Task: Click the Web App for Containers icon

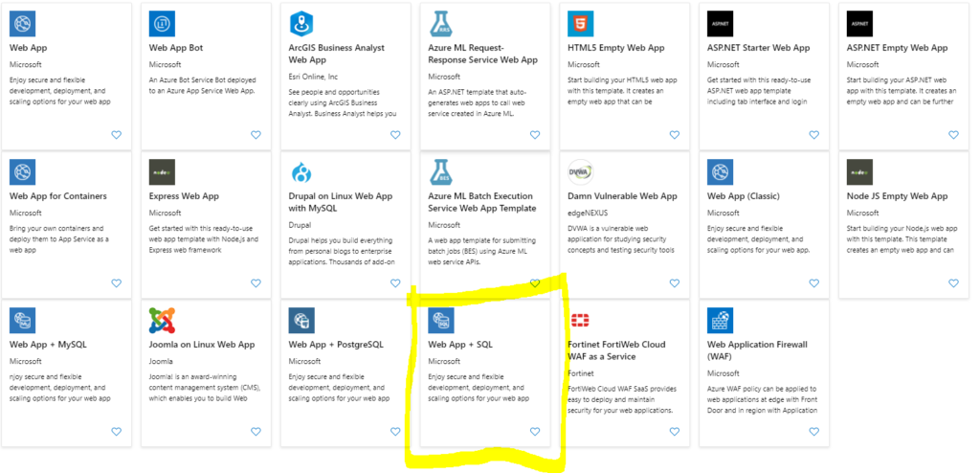Action: [23, 172]
